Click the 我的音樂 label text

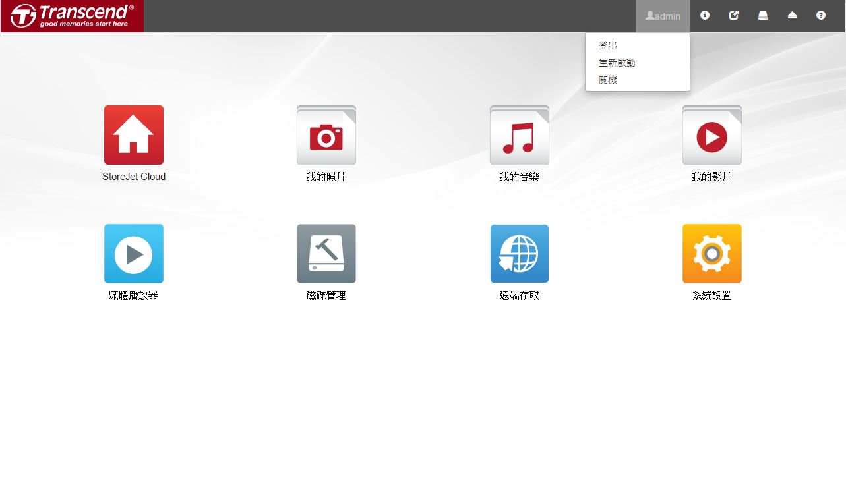pyautogui.click(x=520, y=177)
